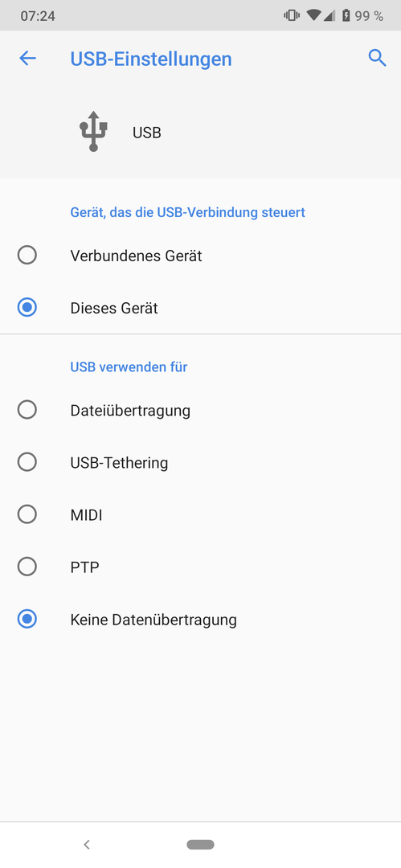The height and width of the screenshot is (868, 401).
Task: Tap the navigation bar back chevron
Action: [87, 844]
